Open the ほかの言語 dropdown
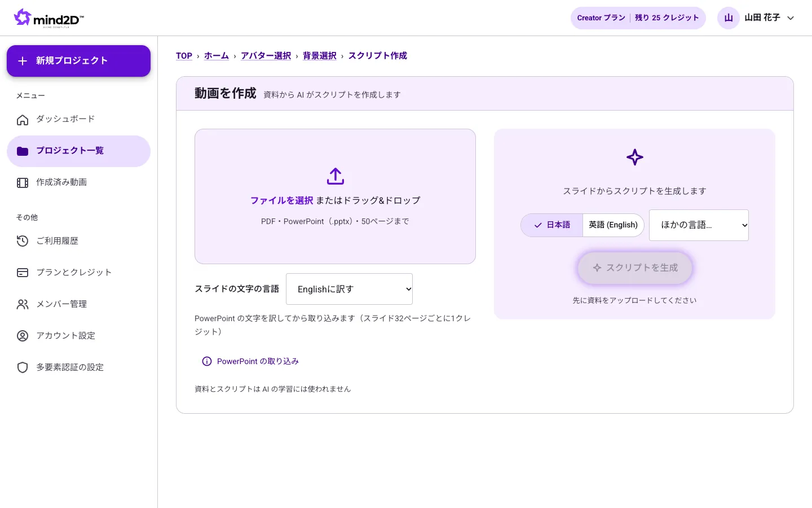This screenshot has height=508, width=812. tap(699, 225)
